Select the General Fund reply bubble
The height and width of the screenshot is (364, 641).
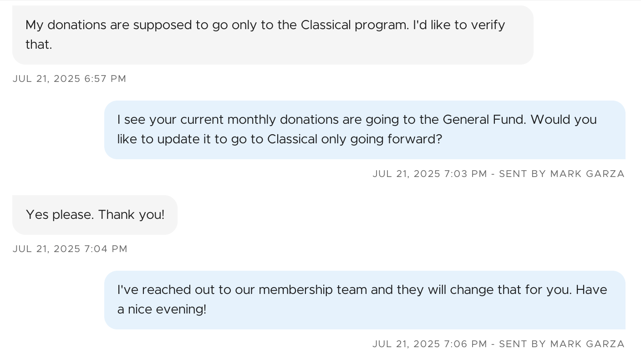point(364,130)
